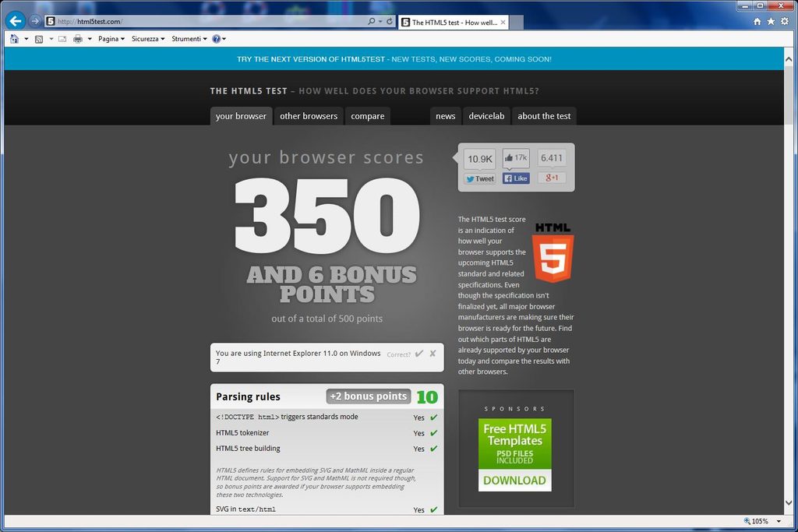Switch to the 'other browsers' tab

click(309, 116)
